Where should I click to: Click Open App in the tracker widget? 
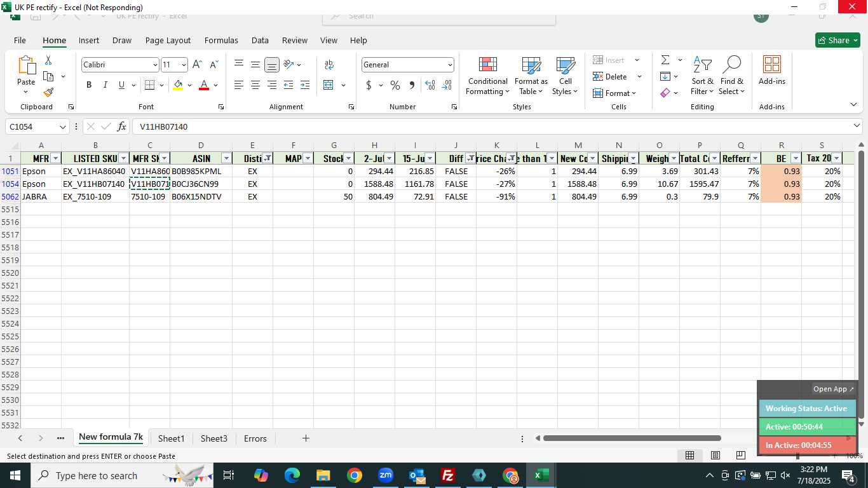[x=834, y=389]
